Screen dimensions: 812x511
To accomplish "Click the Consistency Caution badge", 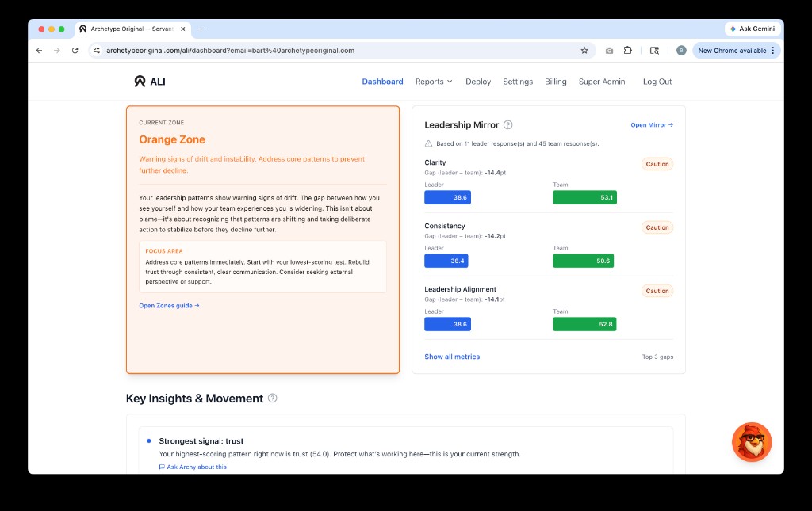I will [x=657, y=227].
